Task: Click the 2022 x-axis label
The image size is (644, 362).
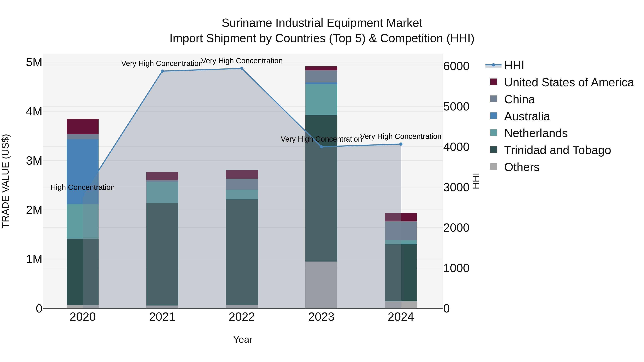Action: (x=242, y=317)
